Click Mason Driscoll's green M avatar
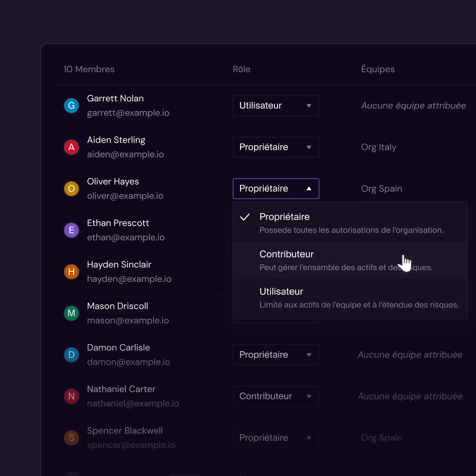This screenshot has width=476, height=476. [71, 313]
